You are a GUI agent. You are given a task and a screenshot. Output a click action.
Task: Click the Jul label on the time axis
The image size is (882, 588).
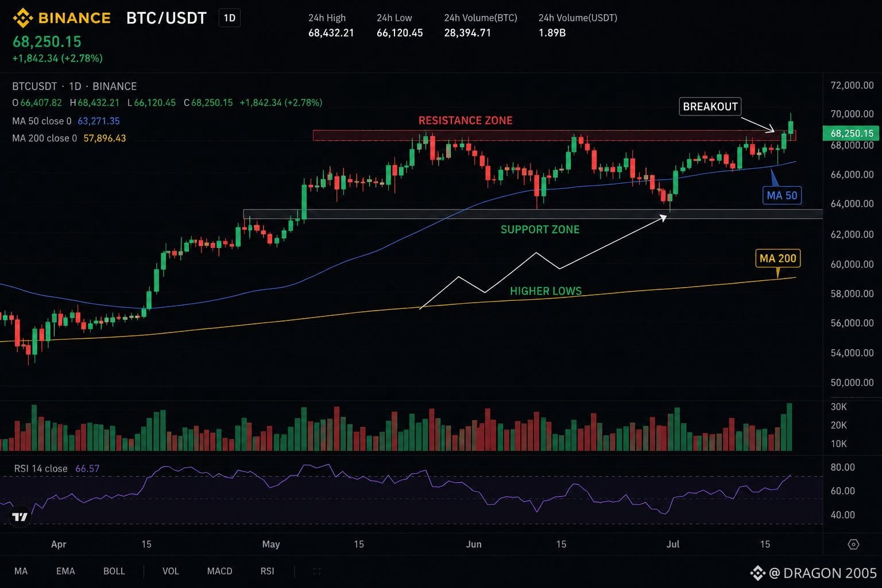673,544
